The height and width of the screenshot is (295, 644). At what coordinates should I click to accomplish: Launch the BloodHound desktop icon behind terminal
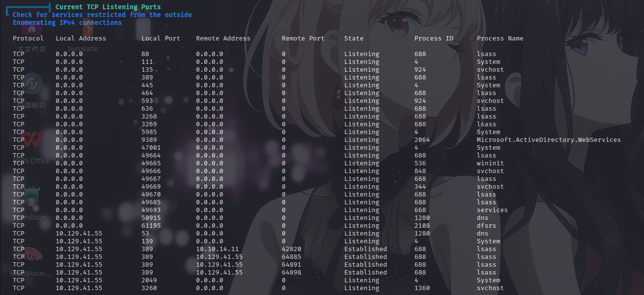coord(31,260)
